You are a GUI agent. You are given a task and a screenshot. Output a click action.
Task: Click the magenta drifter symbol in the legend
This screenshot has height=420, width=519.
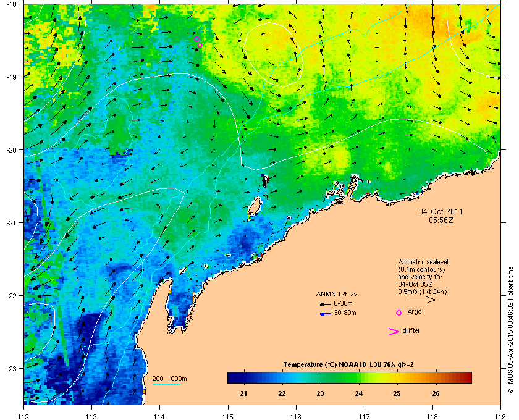[394, 332]
